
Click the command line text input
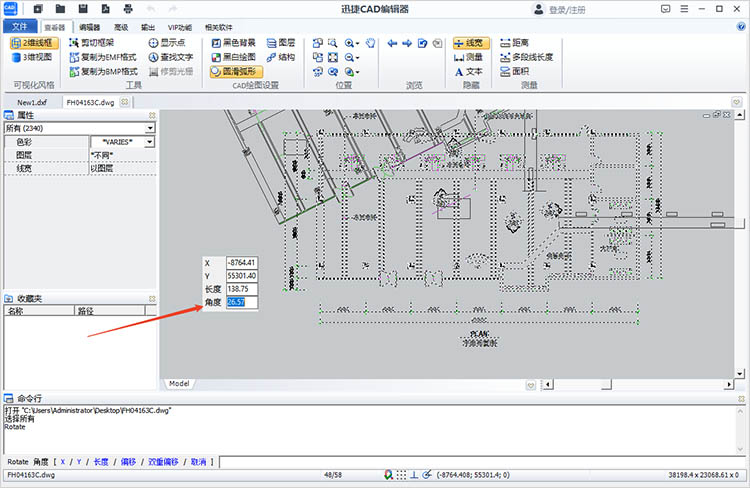(482, 462)
